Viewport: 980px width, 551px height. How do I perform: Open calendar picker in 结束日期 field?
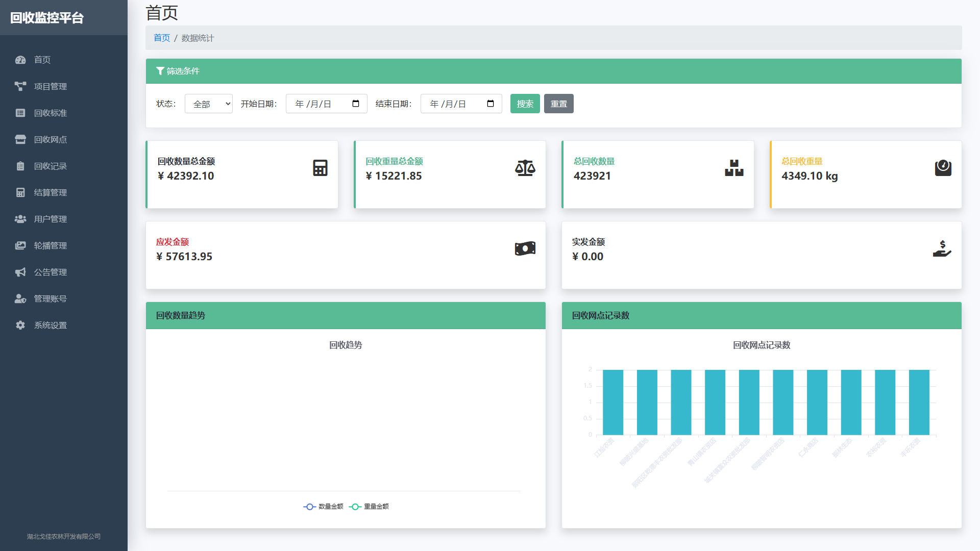[x=491, y=104]
